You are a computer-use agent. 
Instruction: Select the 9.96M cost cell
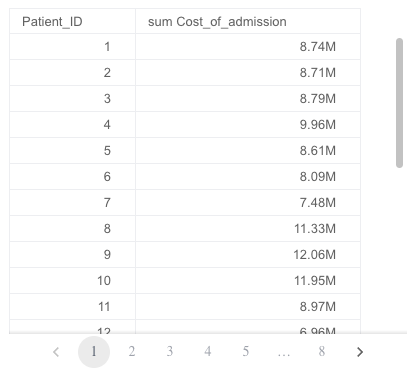248,125
